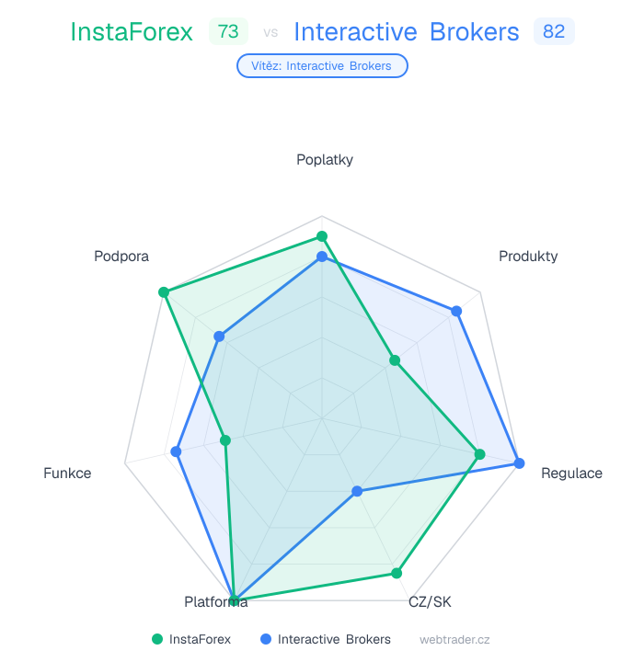
Task: Click the Vítěz: Interactive Brokers pill
Action: (322, 65)
